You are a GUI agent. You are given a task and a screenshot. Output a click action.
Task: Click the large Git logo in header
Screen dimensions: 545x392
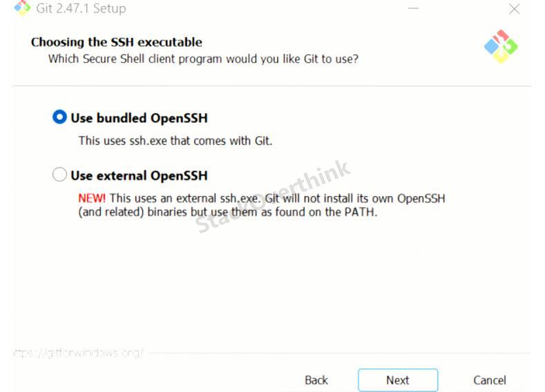pos(501,46)
